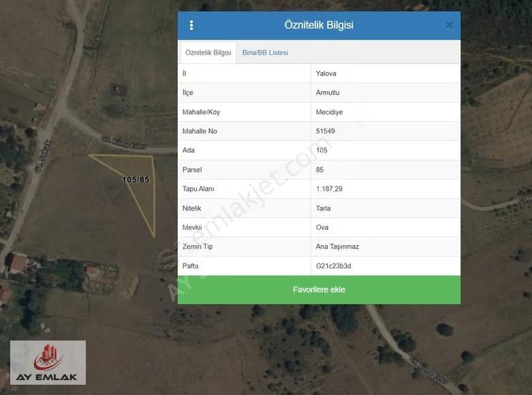
Task: Open the three-dot options menu
Action: [x=191, y=25]
